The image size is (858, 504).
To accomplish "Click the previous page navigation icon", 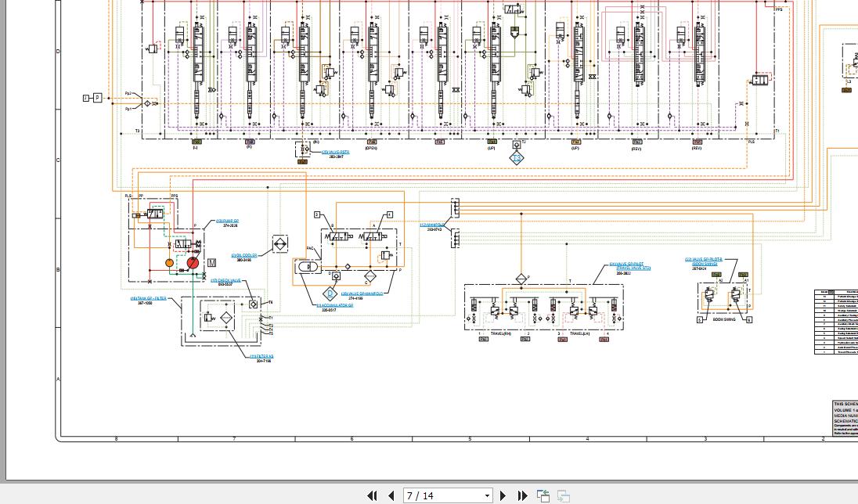I will tap(391, 495).
